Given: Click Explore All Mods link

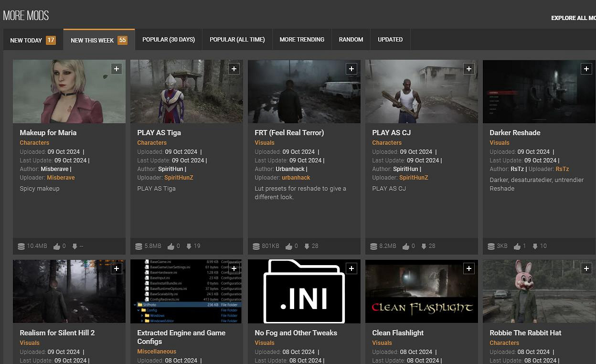Looking at the screenshot, I should (573, 18).
